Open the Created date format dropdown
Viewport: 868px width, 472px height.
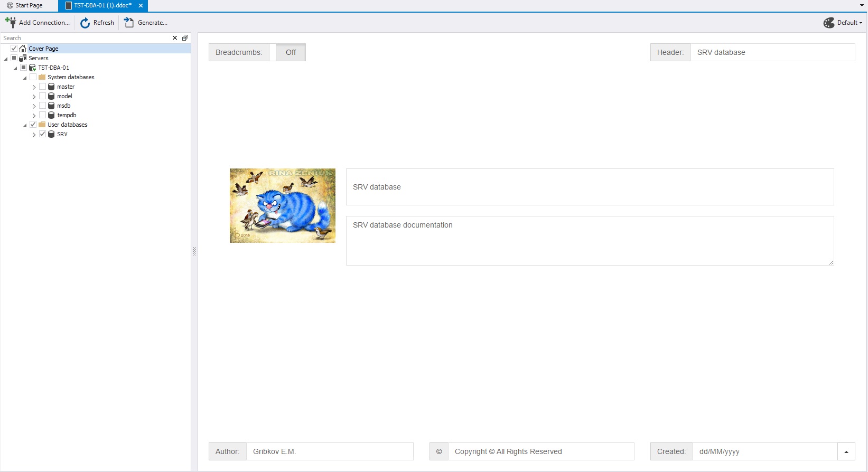tap(846, 452)
